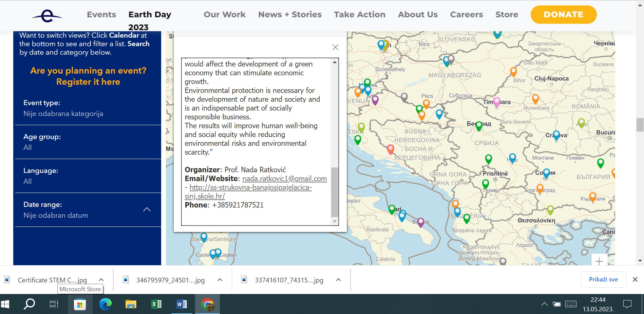Close the event details popup
The width and height of the screenshot is (644, 314).
335,47
